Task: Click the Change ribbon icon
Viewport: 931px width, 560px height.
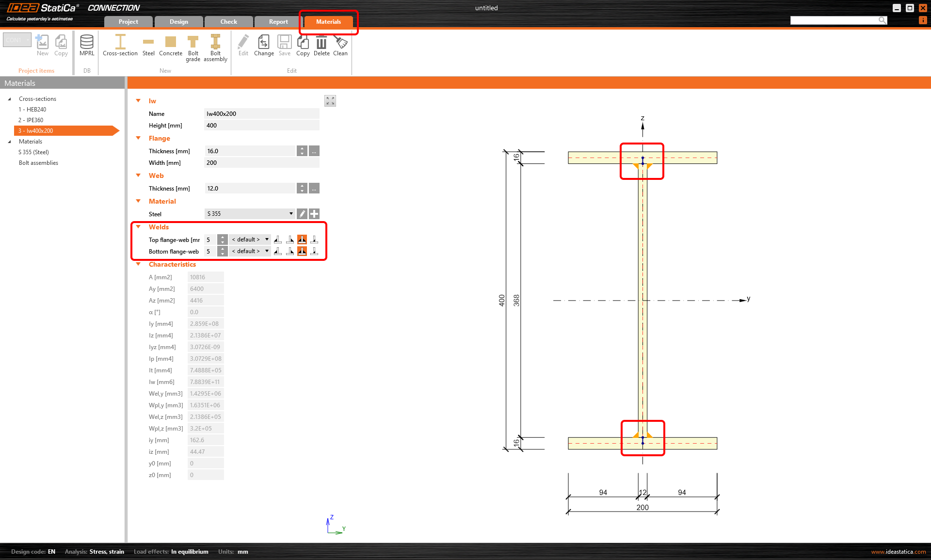Action: (x=264, y=46)
